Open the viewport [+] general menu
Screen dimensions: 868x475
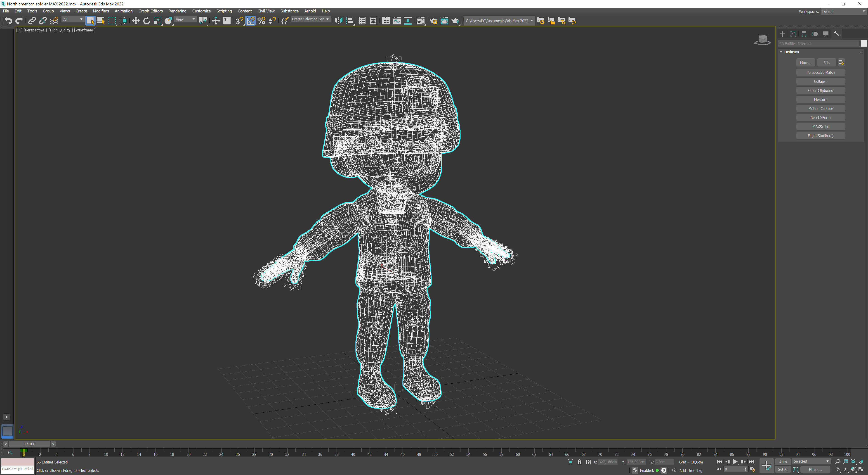[x=19, y=30]
